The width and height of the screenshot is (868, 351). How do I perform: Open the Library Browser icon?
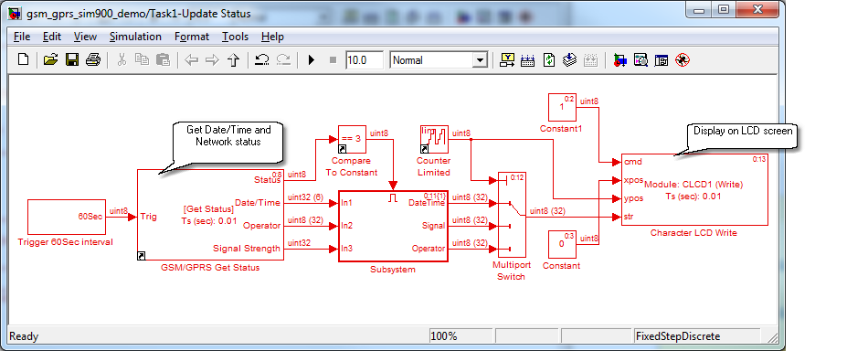620,59
